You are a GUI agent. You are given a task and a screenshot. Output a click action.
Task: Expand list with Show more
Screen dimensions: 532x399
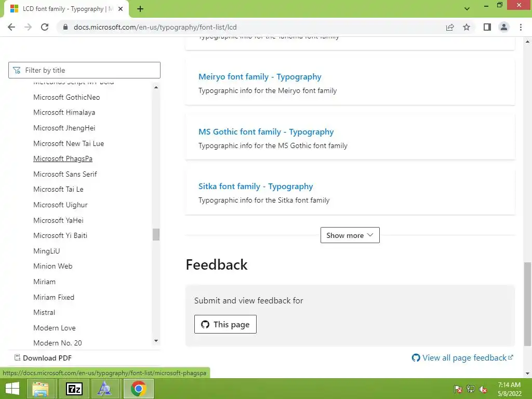pyautogui.click(x=350, y=235)
